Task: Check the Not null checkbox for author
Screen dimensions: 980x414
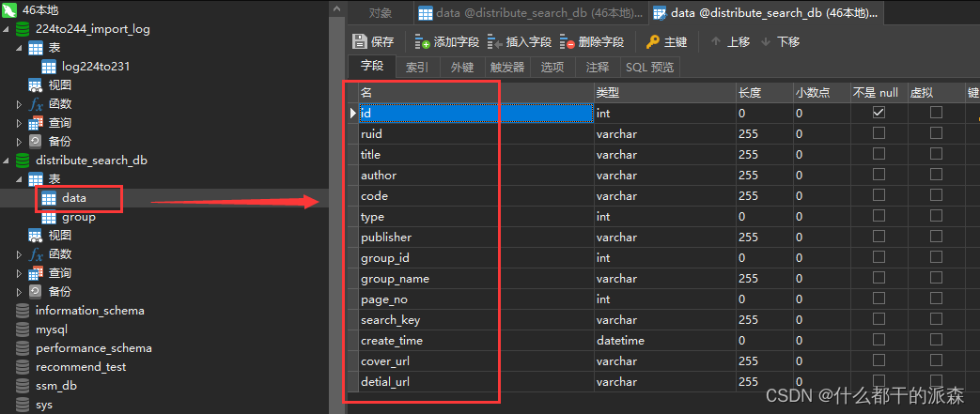Action: click(x=879, y=175)
